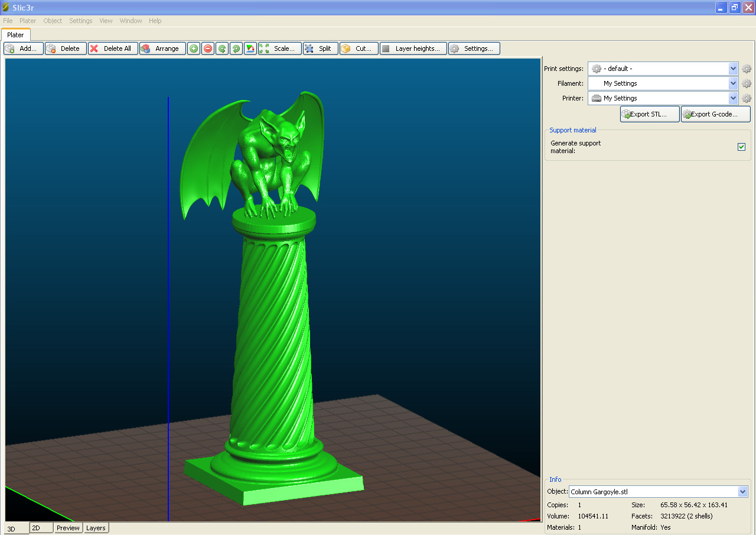The image size is (756, 535).
Task: Open the Scale dialog
Action: tap(279, 48)
